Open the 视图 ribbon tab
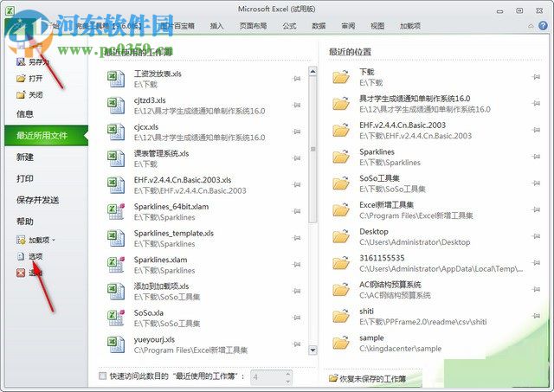The height and width of the screenshot is (392, 554). (x=377, y=26)
